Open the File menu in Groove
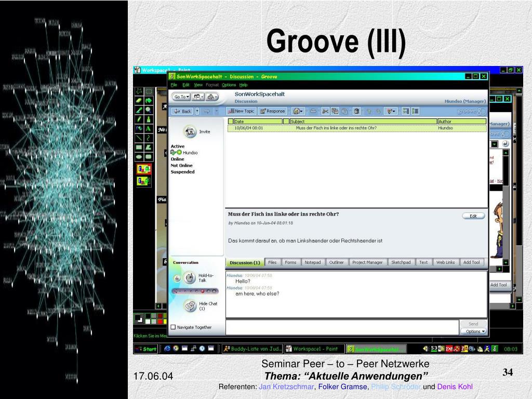Screen dimensions: 532x399 [x=174, y=85]
